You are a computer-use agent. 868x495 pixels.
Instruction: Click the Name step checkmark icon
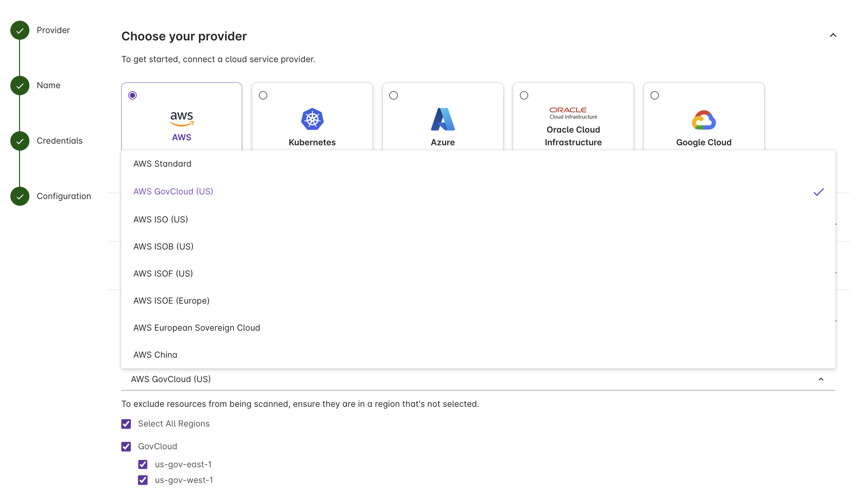tap(19, 85)
